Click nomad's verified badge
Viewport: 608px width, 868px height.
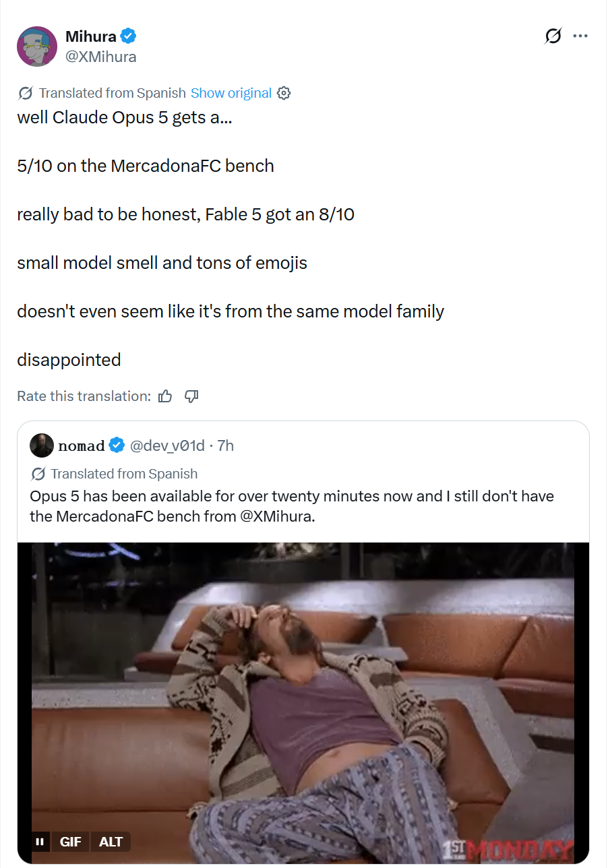coord(117,445)
